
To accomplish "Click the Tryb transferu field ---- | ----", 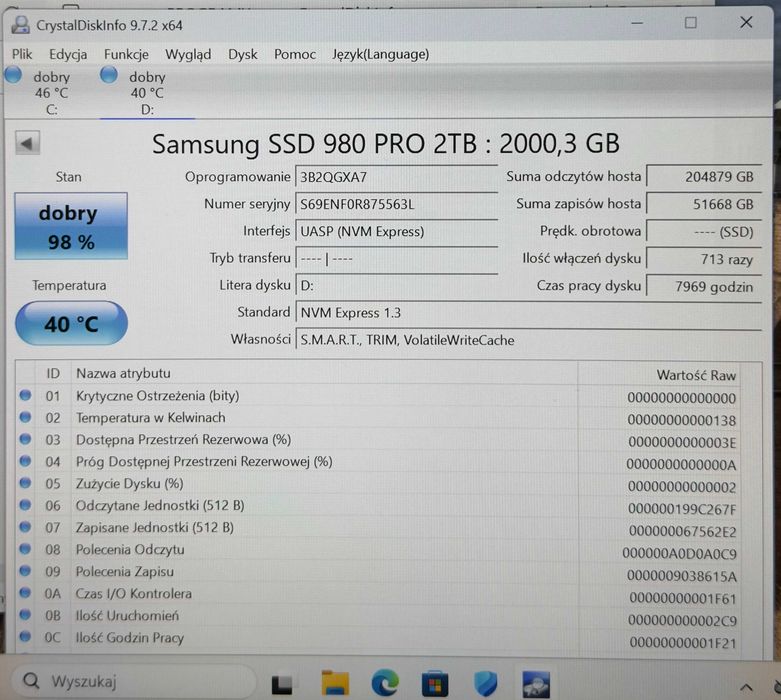I will pyautogui.click(x=396, y=259).
